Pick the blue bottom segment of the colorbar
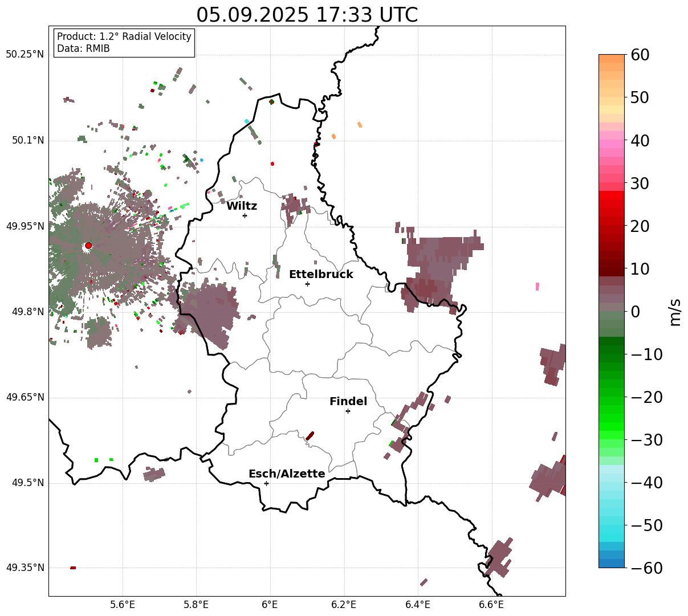Viewport: 688px width, 616px height. (612, 563)
